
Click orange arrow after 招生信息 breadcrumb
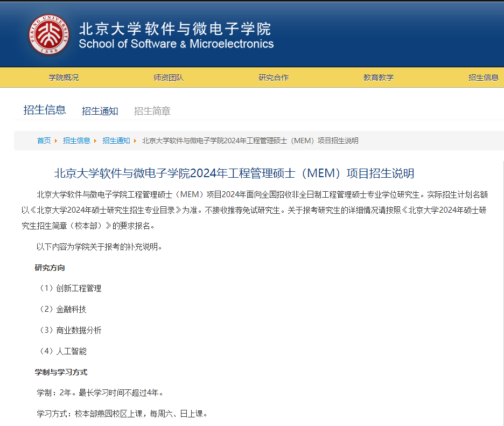point(95,141)
